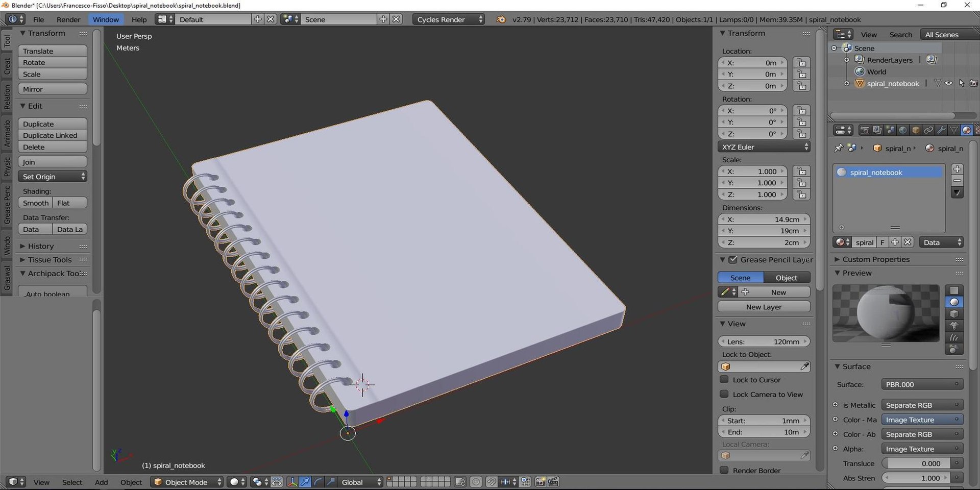Expand the Custom Properties panel
Image resolution: width=980 pixels, height=490 pixels.
(x=876, y=259)
